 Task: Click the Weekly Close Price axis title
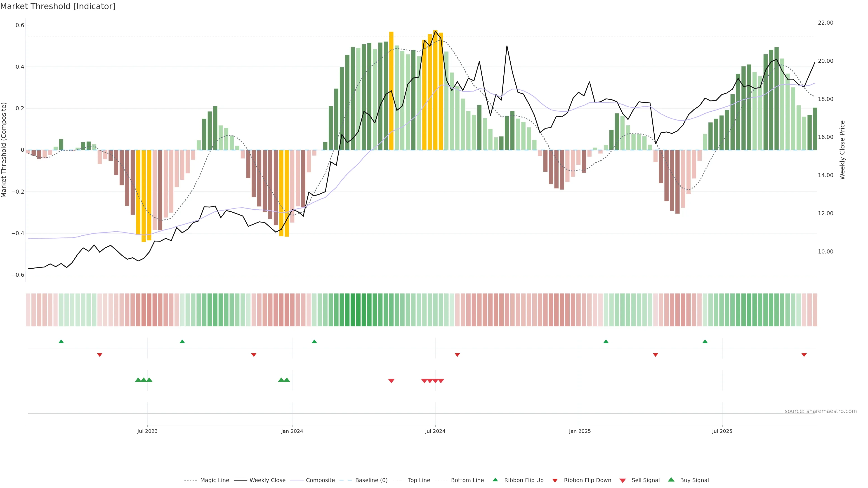(842, 150)
